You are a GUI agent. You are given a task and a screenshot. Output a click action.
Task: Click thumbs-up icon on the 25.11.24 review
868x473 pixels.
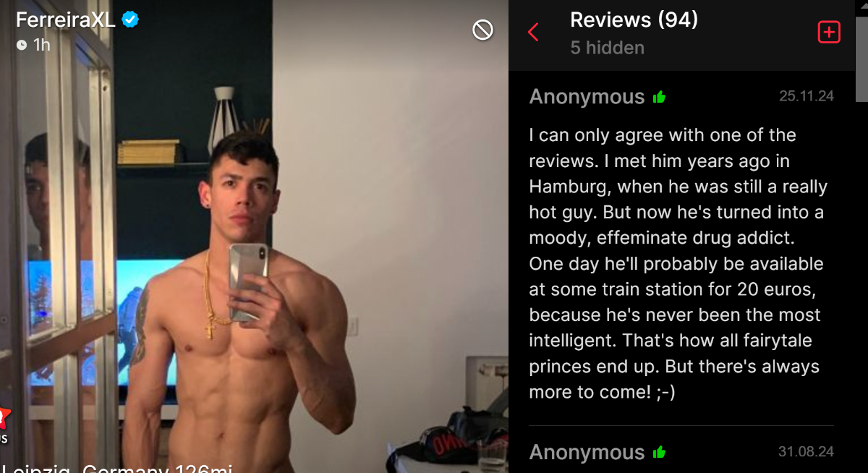(x=659, y=97)
